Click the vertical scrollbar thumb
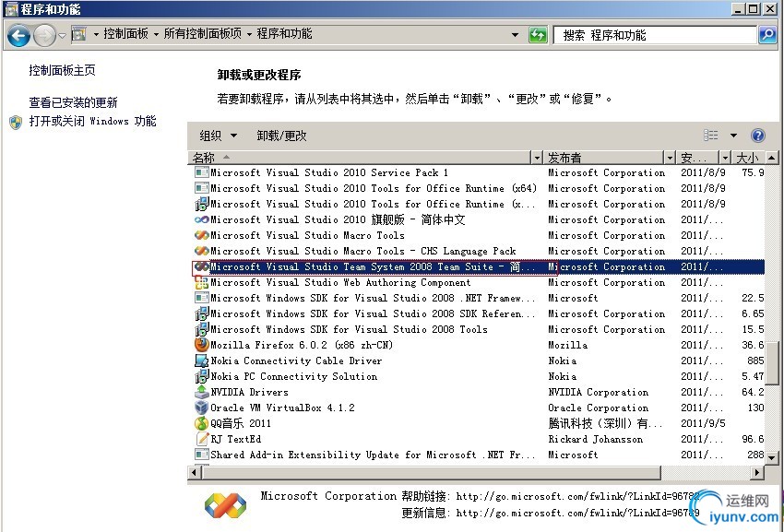The height and width of the screenshot is (532, 784). point(771,363)
